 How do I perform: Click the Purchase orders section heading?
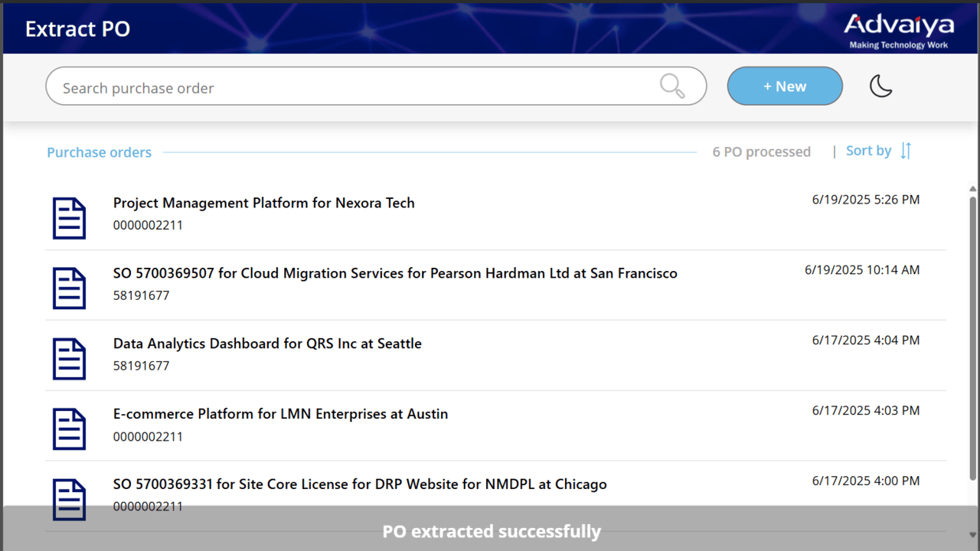[x=99, y=152]
